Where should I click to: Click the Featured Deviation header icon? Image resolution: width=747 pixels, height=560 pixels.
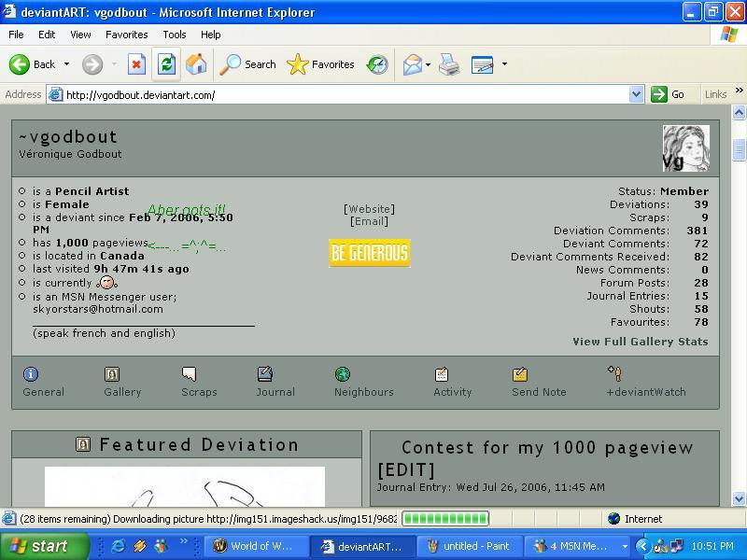(83, 445)
